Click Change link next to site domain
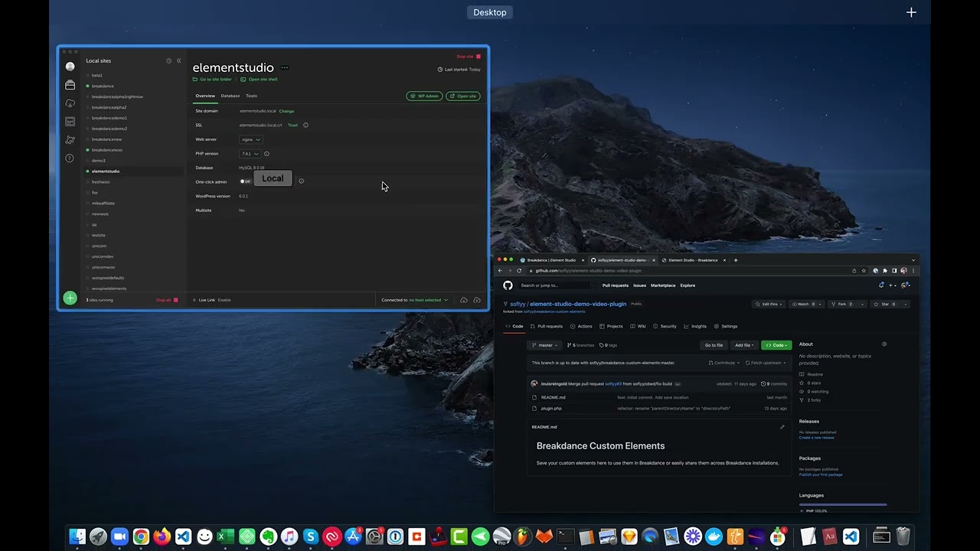Viewport: 980px width, 551px height. click(286, 111)
